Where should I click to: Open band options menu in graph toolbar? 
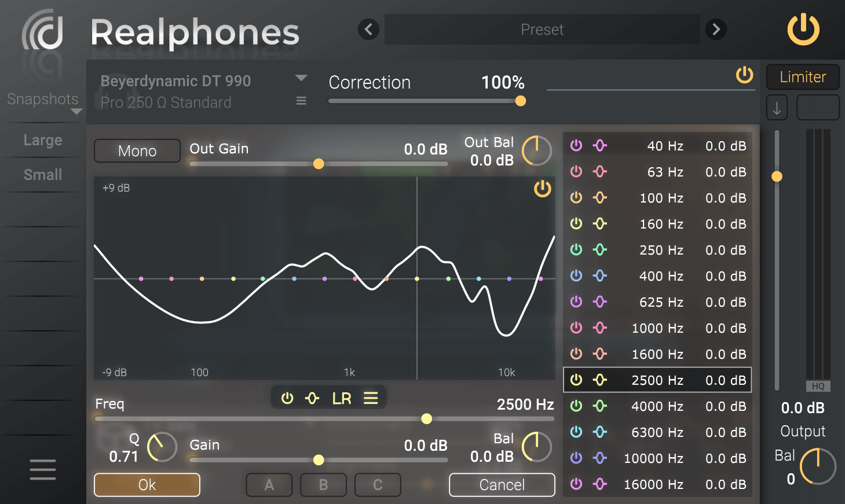coord(371,398)
